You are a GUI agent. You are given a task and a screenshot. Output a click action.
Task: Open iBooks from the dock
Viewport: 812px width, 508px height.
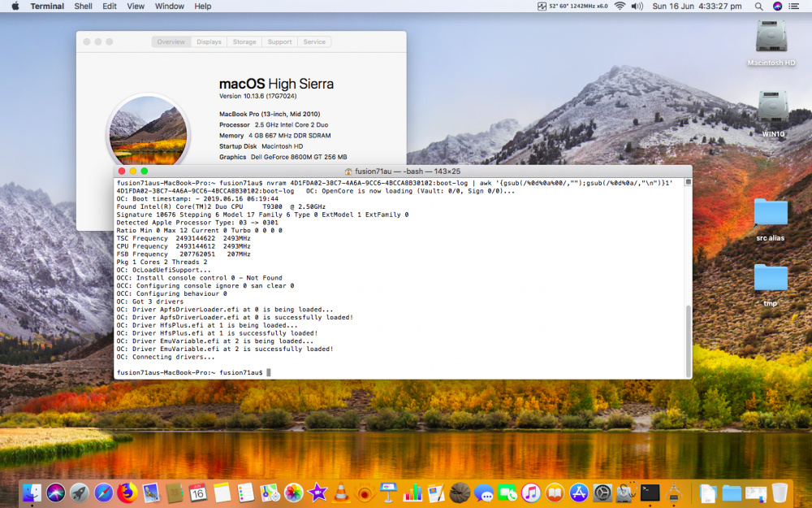tap(555, 493)
